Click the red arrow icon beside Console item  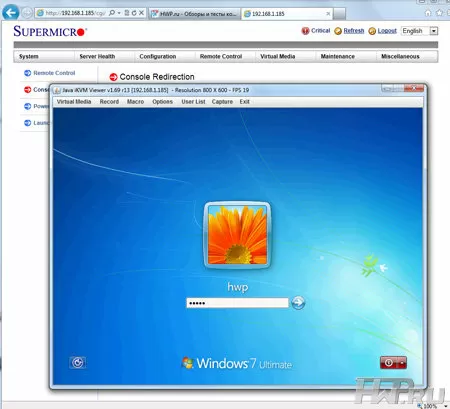[27, 90]
